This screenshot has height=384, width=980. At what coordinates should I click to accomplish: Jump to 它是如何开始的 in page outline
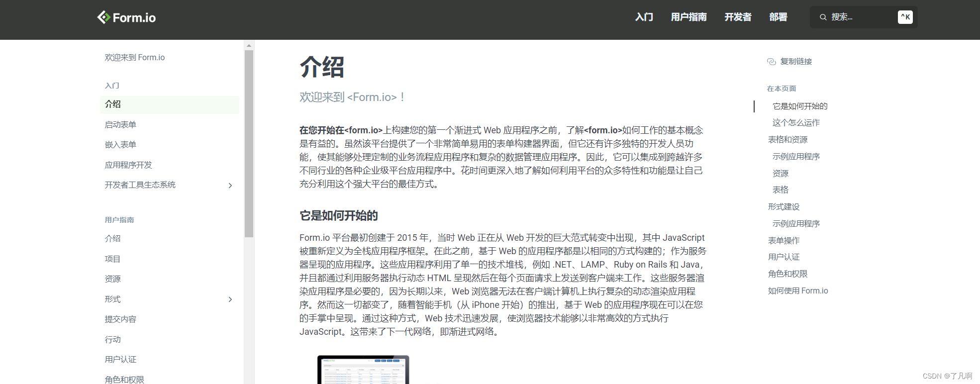click(800, 106)
